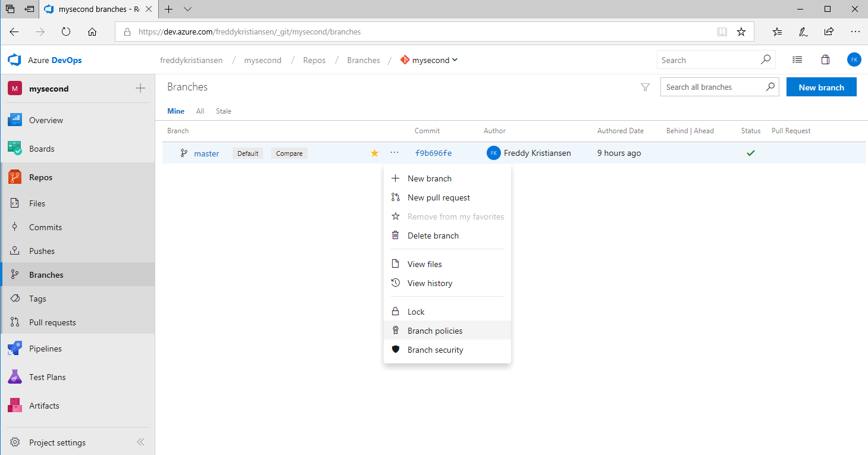Open commit f9b696fe link
Image resolution: width=868 pixels, height=455 pixels.
433,153
